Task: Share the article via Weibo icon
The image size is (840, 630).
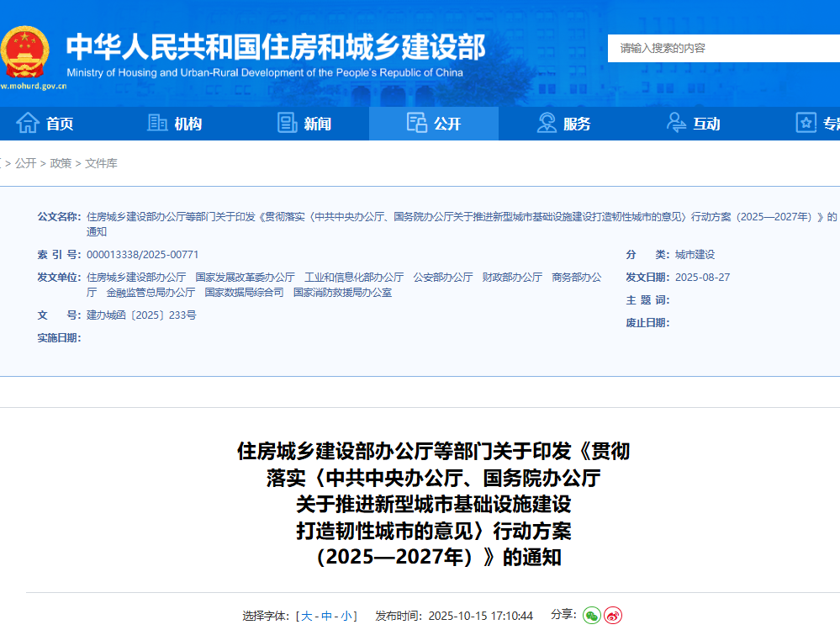Action: point(613,616)
